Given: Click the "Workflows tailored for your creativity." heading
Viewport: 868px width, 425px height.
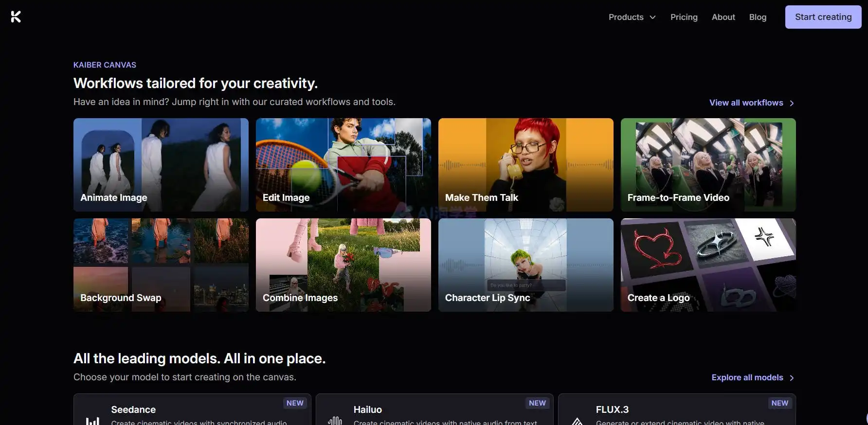Looking at the screenshot, I should tap(196, 83).
